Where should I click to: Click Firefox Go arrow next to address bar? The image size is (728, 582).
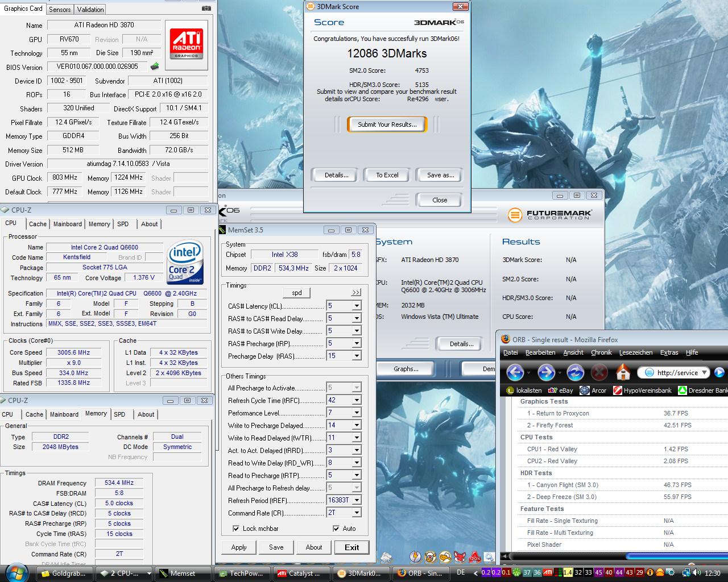point(719,373)
